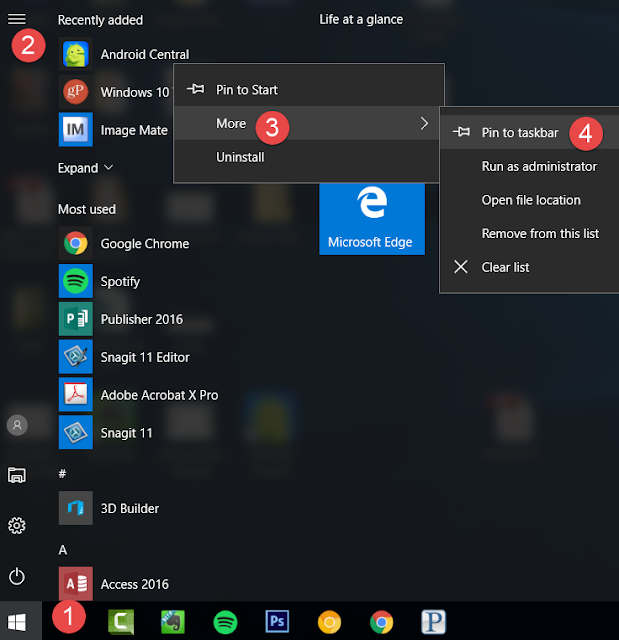Launch Spotify by its name label
Image resolution: width=619 pixels, height=640 pixels.
(x=120, y=282)
